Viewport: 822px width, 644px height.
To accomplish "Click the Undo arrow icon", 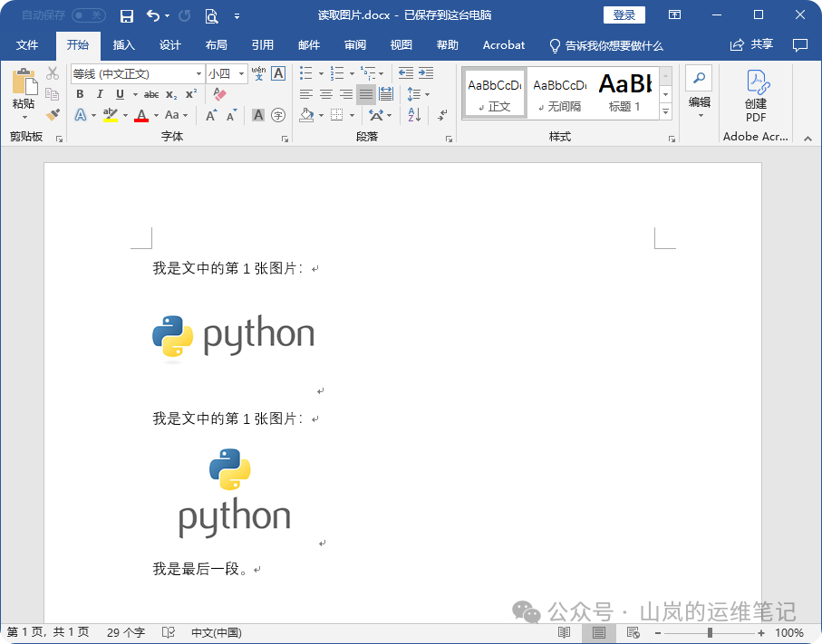I will (153, 15).
